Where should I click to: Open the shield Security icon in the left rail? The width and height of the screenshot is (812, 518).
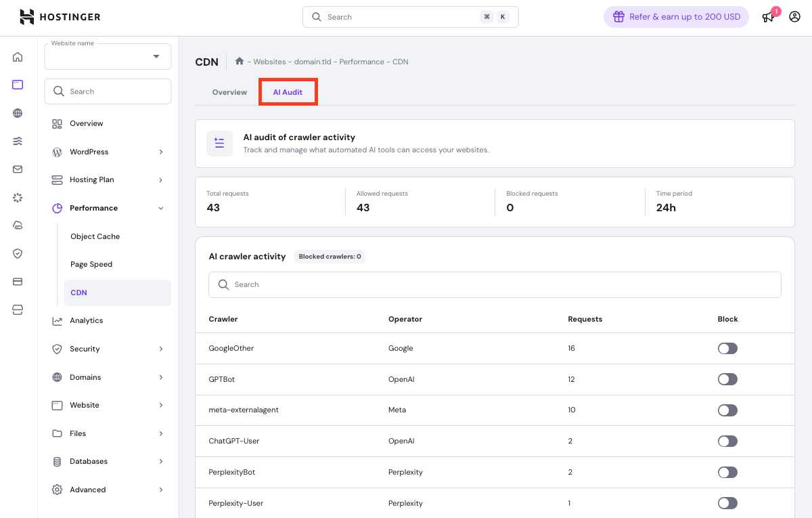tap(18, 253)
